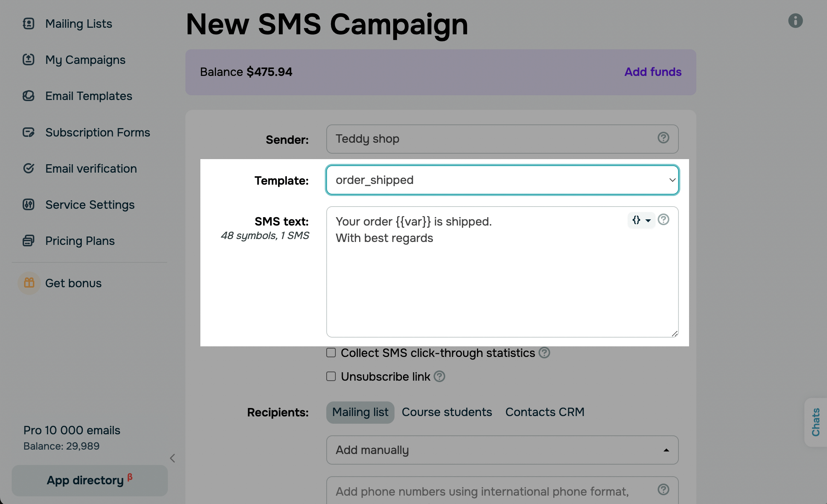Image resolution: width=827 pixels, height=504 pixels.
Task: Click the info icon at top right
Action: pyautogui.click(x=795, y=20)
